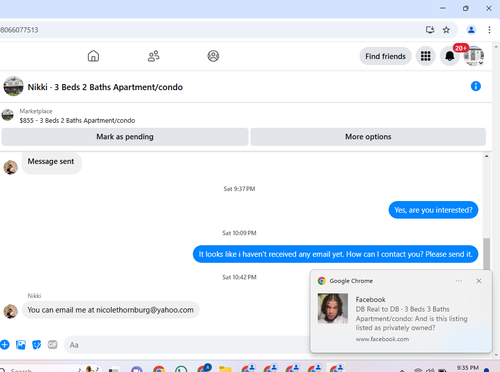Click the 'Yes, are you interested?' message bubble
500x372 pixels.
click(433, 210)
